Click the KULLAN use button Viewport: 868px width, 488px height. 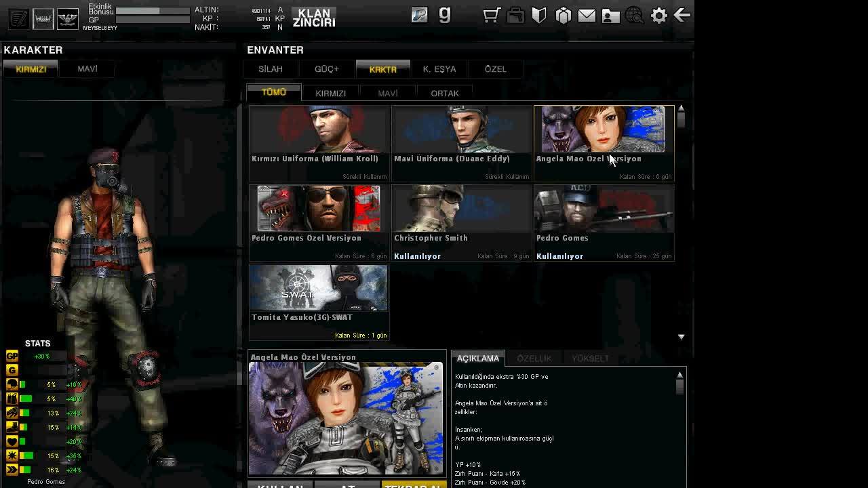(280, 485)
